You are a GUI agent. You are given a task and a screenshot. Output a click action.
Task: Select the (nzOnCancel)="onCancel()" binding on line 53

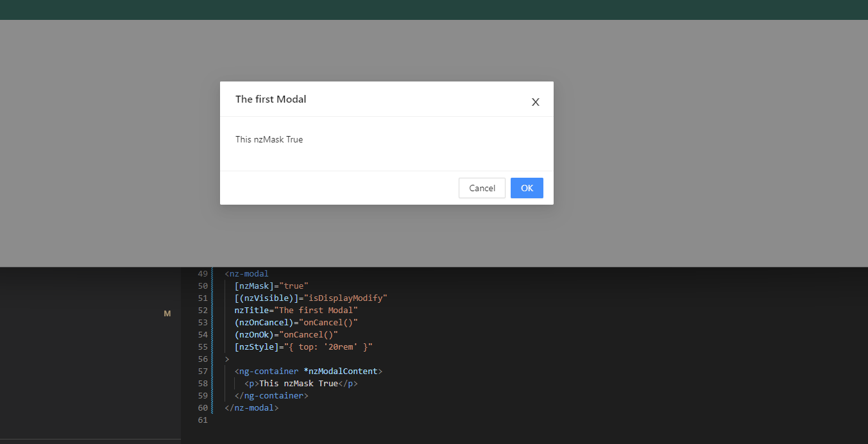(x=296, y=322)
